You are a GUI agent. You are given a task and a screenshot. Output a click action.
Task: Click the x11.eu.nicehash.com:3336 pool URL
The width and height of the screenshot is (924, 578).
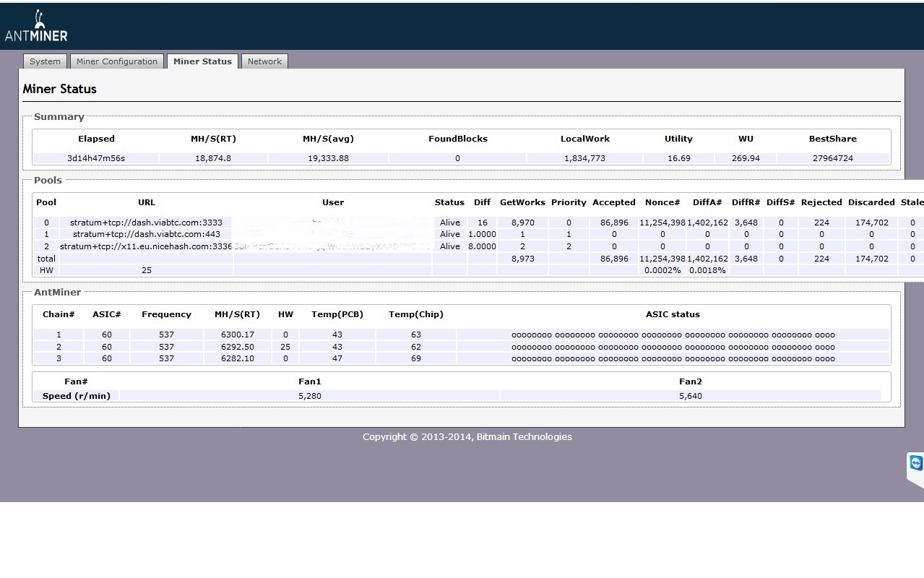click(x=146, y=246)
